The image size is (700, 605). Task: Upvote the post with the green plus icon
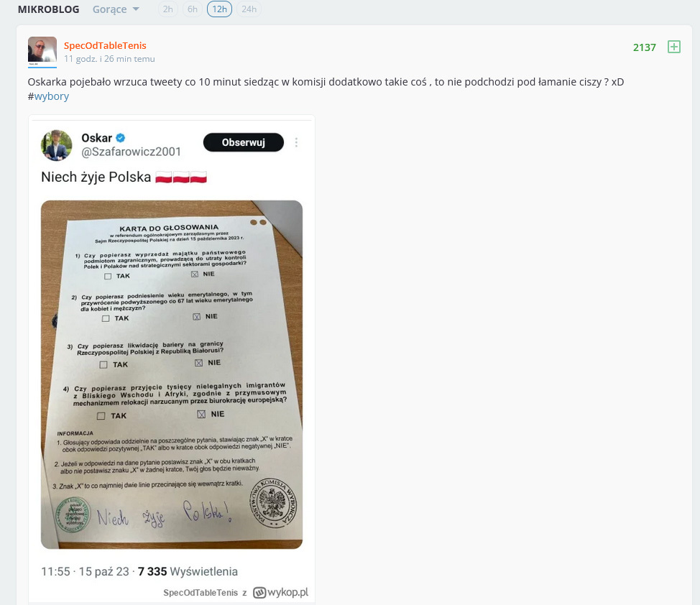point(673,47)
